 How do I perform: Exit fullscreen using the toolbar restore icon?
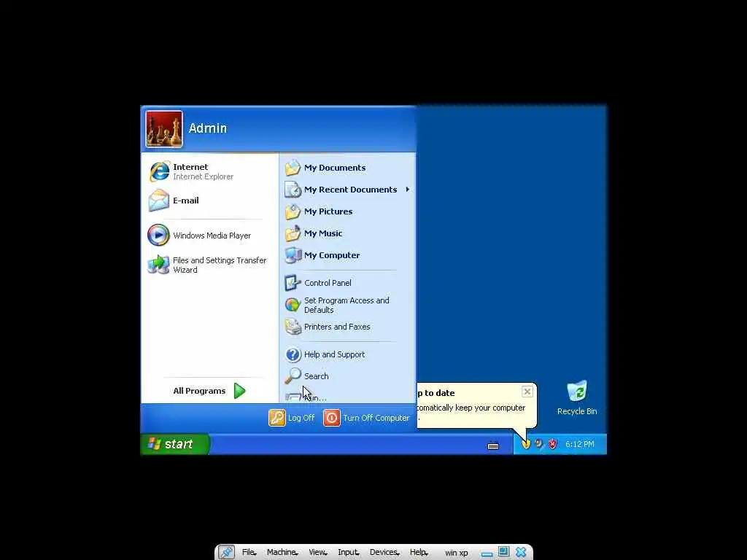point(503,551)
